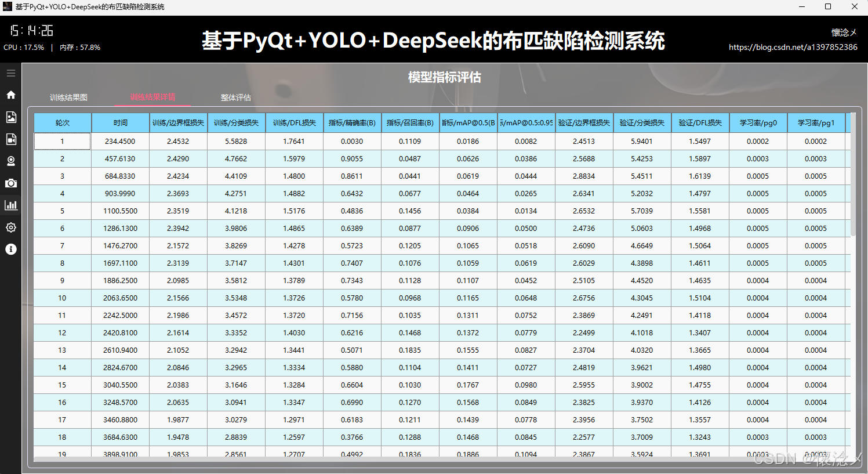Select the epoch 1 cell in 轮次 column

(x=63, y=141)
